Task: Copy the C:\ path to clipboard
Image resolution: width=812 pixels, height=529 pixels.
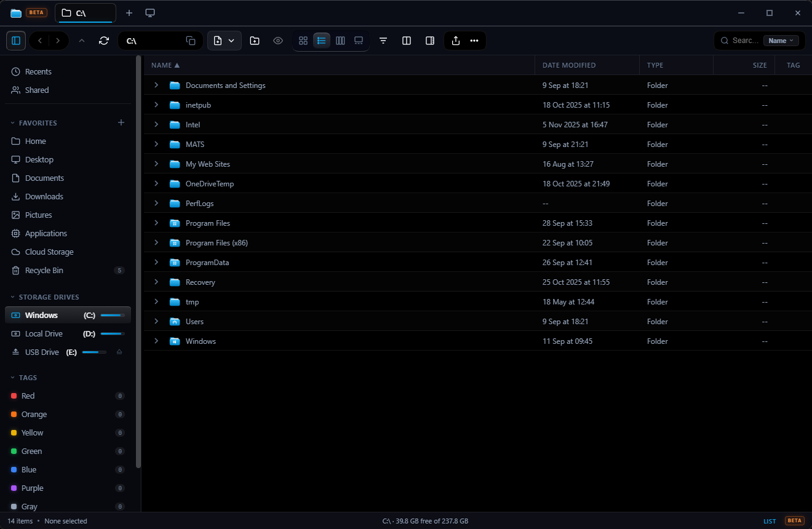Action: 191,41
